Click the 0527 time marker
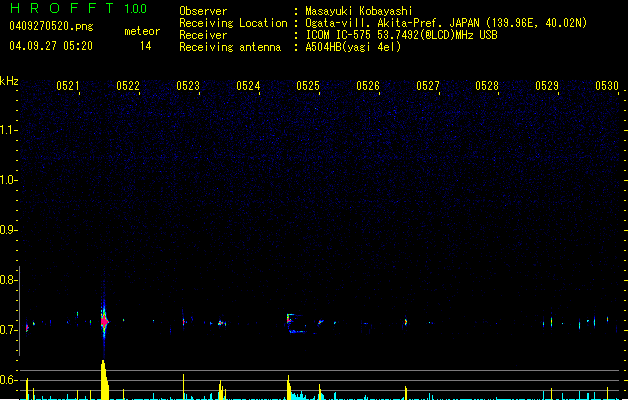Image resolution: width=629 pixels, height=400 pixels. click(428, 85)
